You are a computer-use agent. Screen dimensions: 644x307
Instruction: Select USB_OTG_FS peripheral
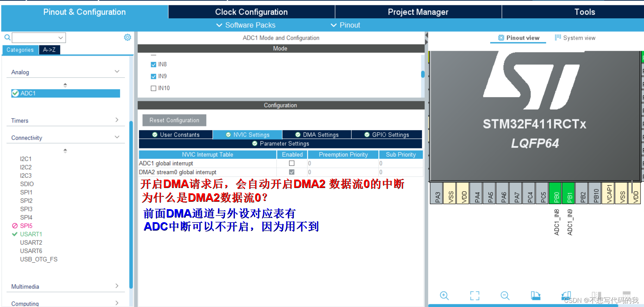[x=39, y=259]
